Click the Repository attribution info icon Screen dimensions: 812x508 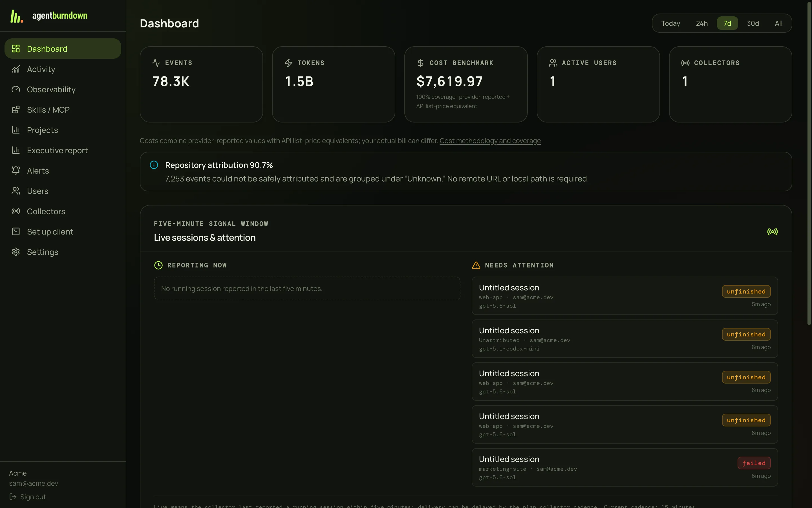[x=154, y=165]
